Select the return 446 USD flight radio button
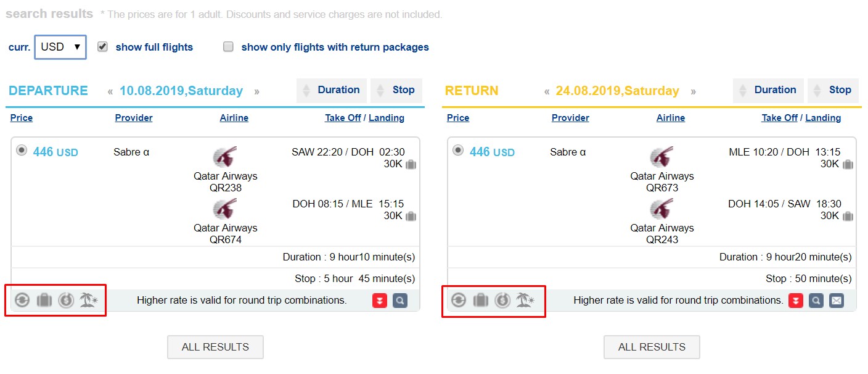The height and width of the screenshot is (374, 868). coord(458,150)
